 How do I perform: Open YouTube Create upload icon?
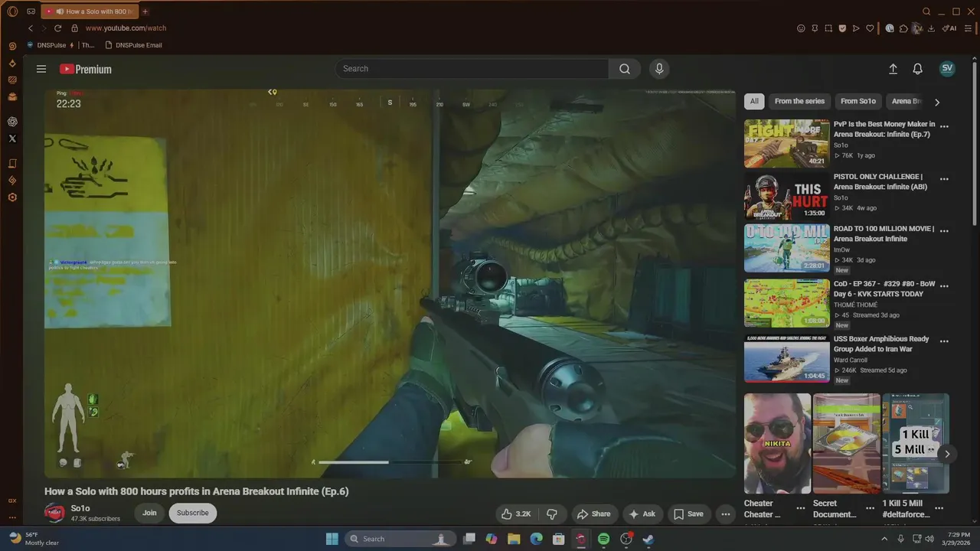click(x=893, y=69)
